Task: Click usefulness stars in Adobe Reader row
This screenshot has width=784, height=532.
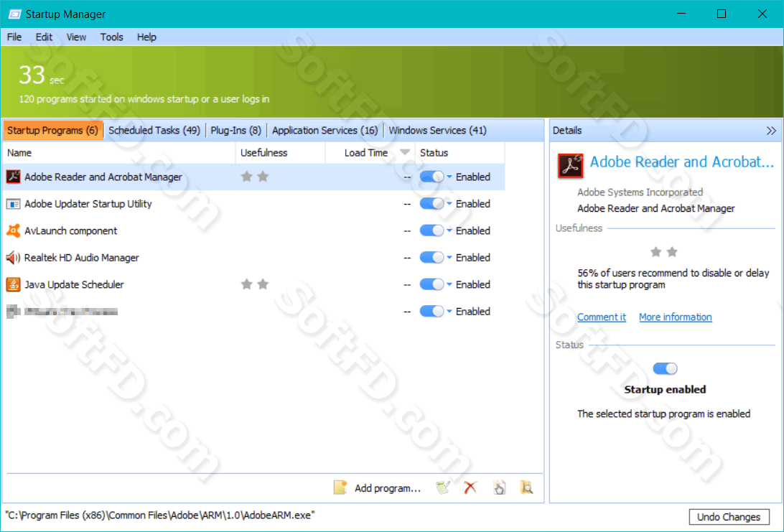Action: click(255, 177)
